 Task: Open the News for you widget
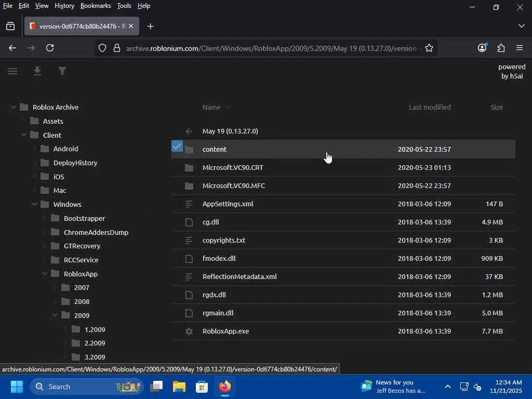393,387
